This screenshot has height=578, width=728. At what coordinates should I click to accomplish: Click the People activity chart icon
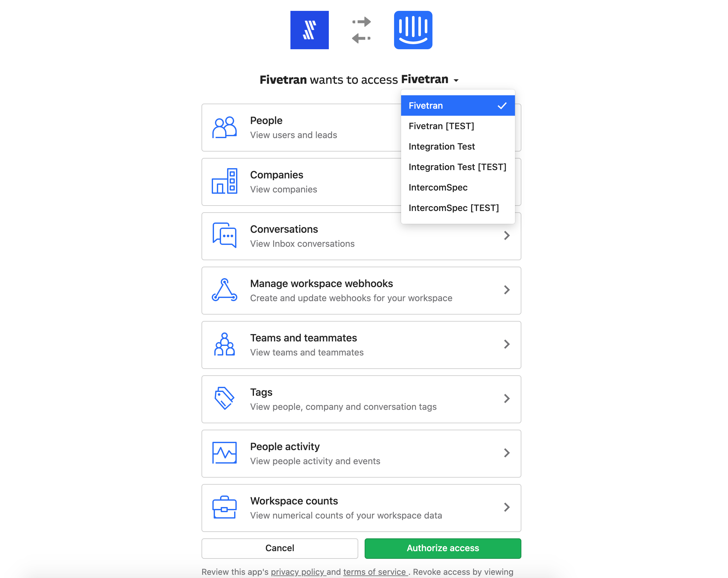[224, 453]
